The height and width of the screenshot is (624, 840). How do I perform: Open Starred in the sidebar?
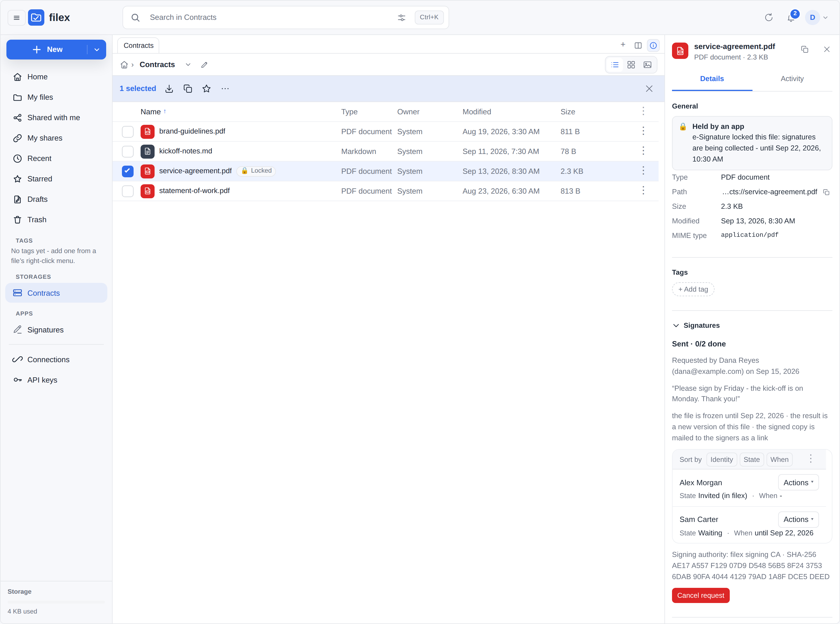56,179
